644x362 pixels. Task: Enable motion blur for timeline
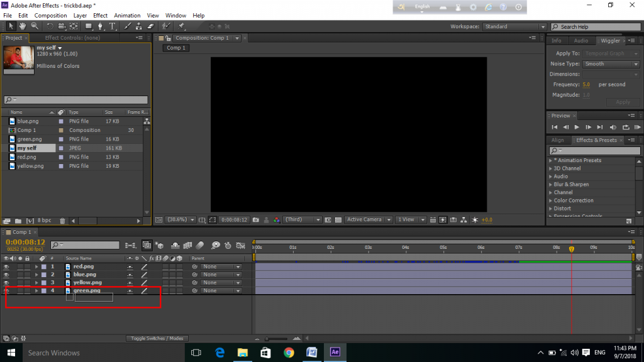point(200,246)
